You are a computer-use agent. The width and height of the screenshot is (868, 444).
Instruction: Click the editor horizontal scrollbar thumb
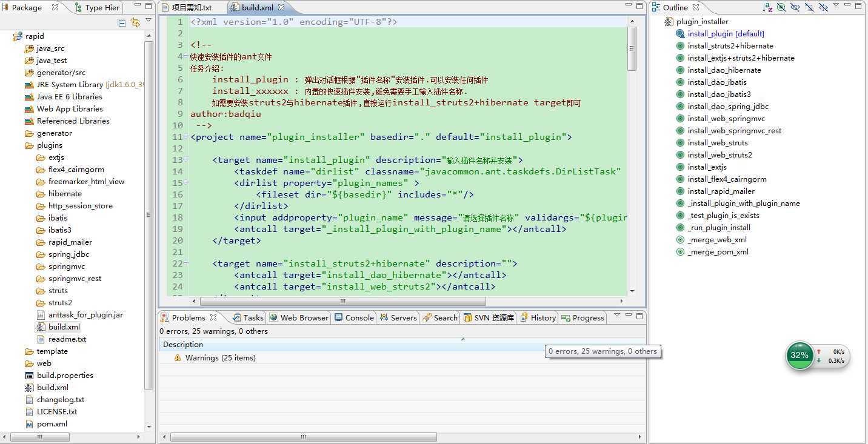342,301
